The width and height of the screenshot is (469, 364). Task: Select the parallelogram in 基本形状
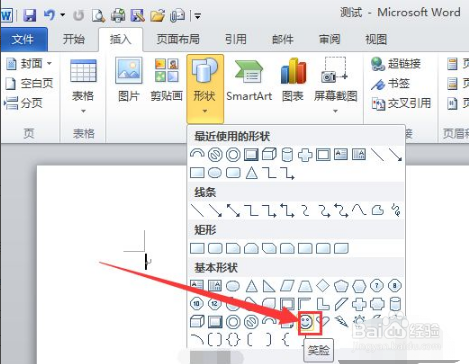click(x=287, y=286)
